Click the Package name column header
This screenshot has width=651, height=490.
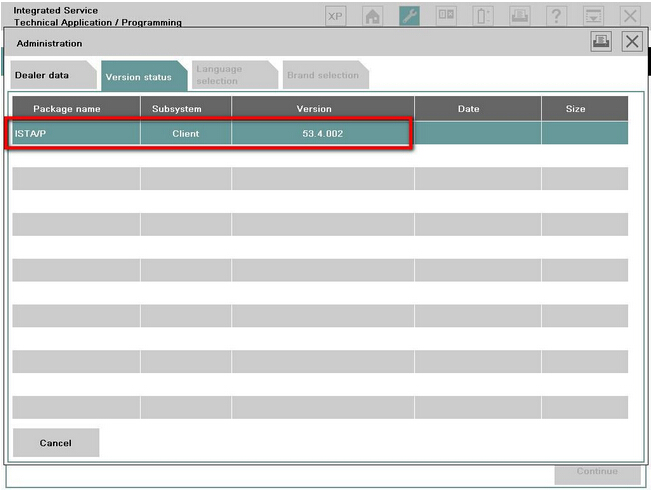pyautogui.click(x=76, y=109)
